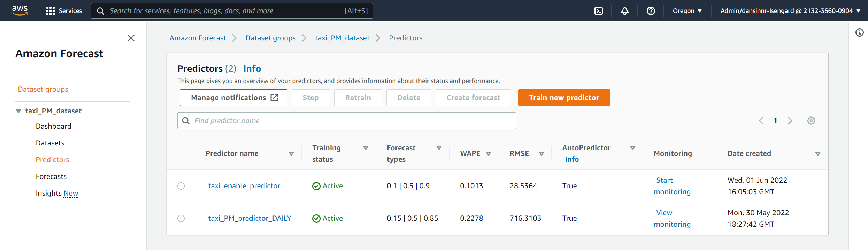Sort by WAPE column arrow

tap(488, 153)
